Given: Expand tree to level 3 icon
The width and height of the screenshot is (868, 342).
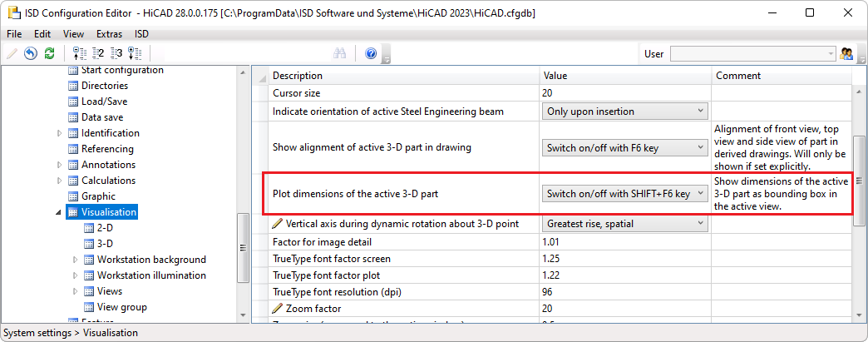Looking at the screenshot, I should pyautogui.click(x=116, y=53).
